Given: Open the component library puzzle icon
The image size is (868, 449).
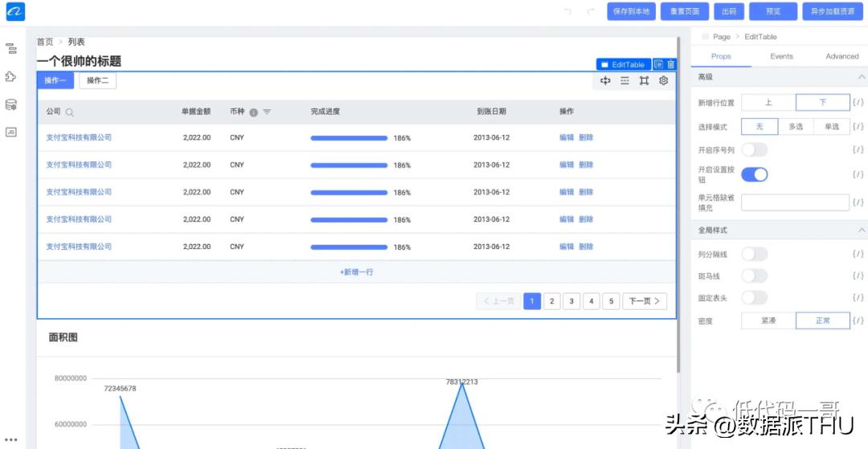Looking at the screenshot, I should coord(11,77).
